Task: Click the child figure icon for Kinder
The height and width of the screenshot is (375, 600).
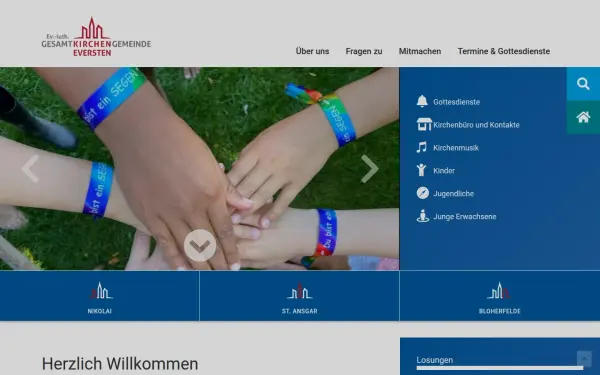Action: pyautogui.click(x=421, y=170)
